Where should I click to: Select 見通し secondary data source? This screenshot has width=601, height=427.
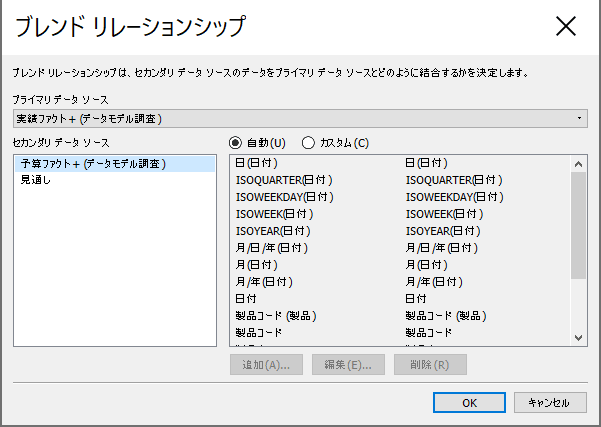(x=115, y=180)
